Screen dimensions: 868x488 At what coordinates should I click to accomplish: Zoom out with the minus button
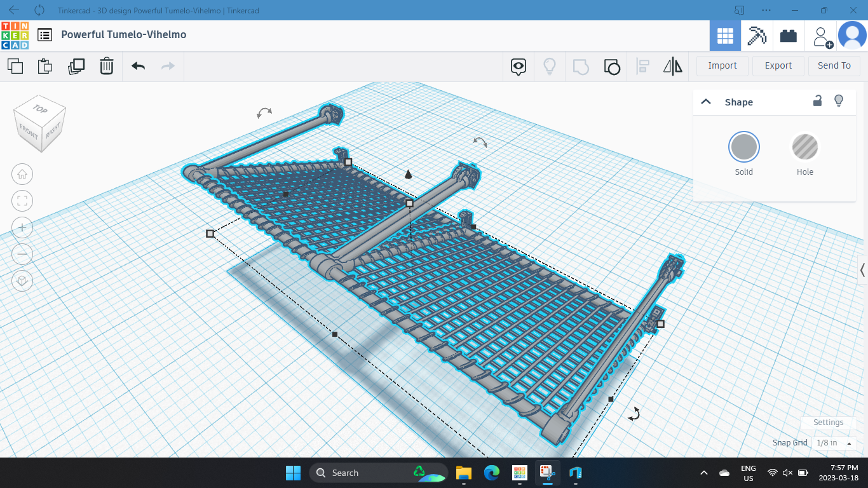point(22,254)
